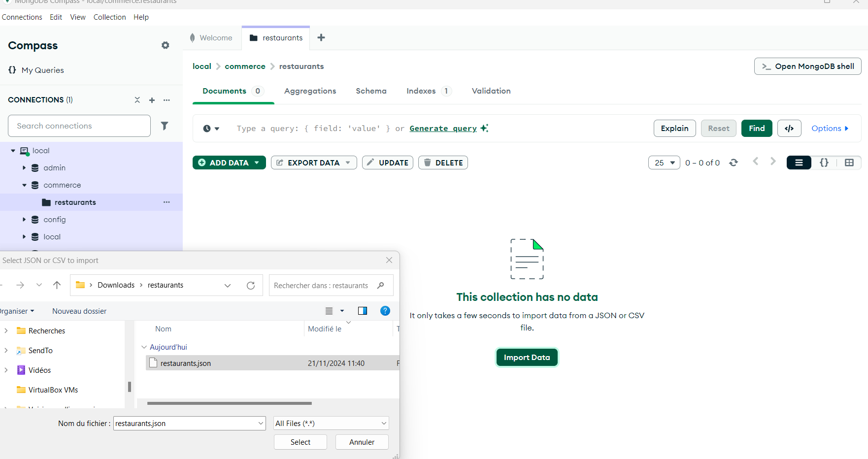Open recent locations dropdown in dialog
Image resolution: width=868 pixels, height=459 pixels.
[x=39, y=285]
